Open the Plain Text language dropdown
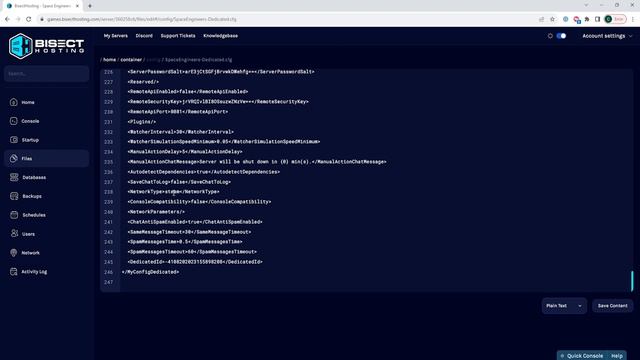This screenshot has width=640, height=360. [564, 306]
